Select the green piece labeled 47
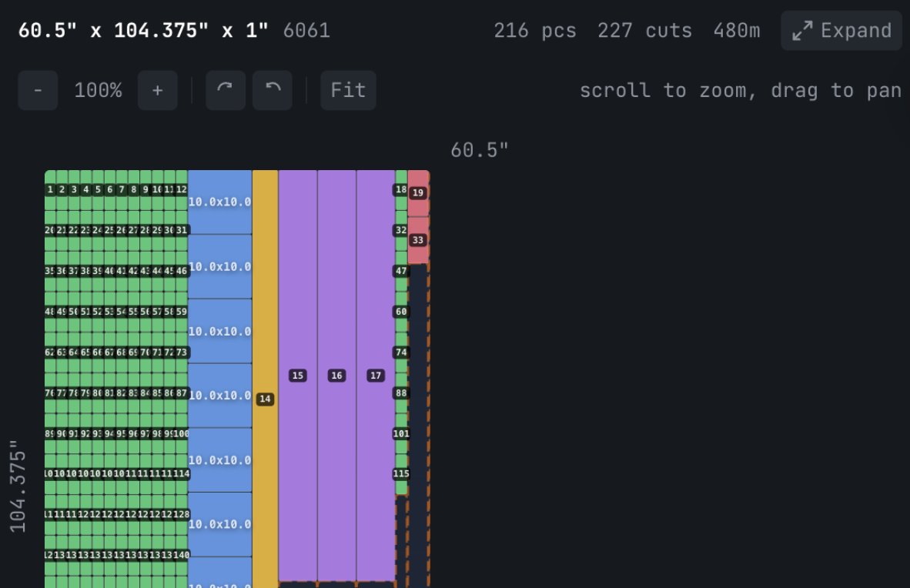 [x=401, y=271]
